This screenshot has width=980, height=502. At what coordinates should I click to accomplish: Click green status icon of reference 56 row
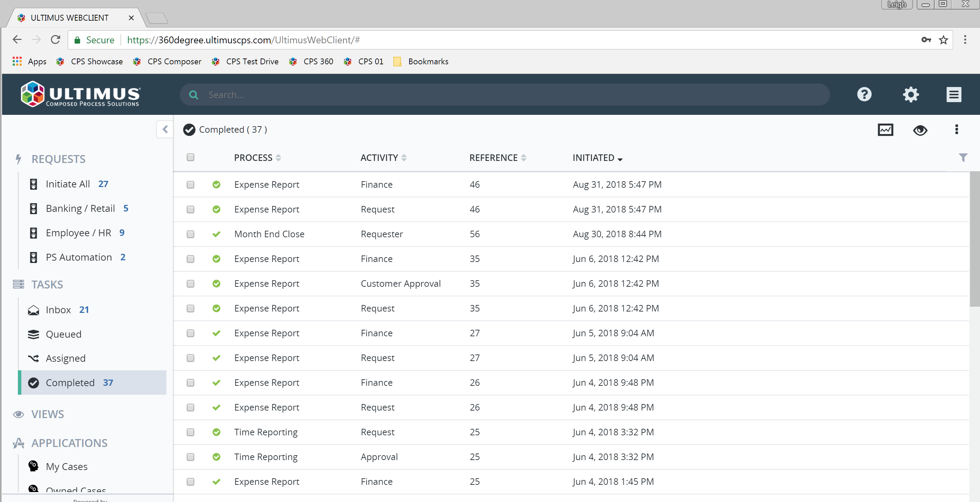pyautogui.click(x=216, y=234)
